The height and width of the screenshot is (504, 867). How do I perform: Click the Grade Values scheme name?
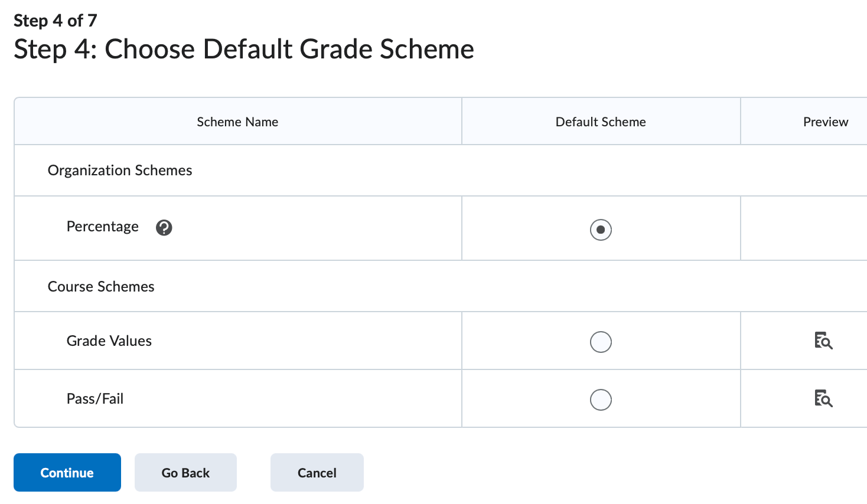[x=109, y=341]
